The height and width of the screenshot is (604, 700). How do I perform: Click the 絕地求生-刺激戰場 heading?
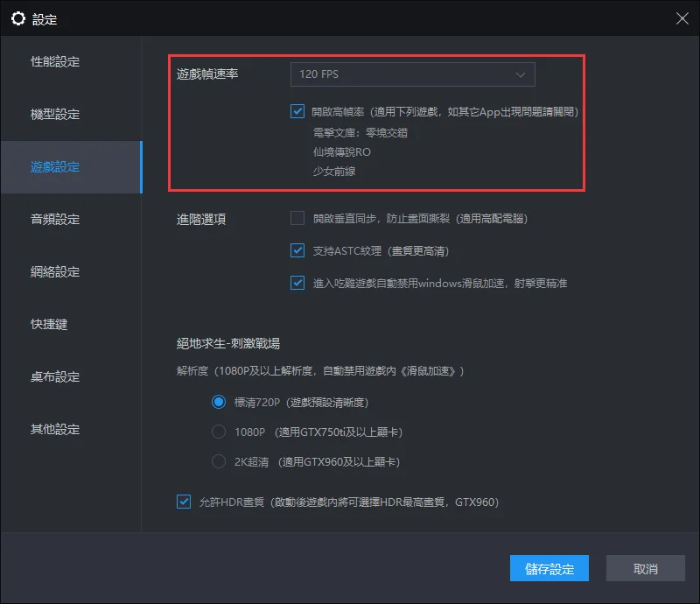pos(228,343)
